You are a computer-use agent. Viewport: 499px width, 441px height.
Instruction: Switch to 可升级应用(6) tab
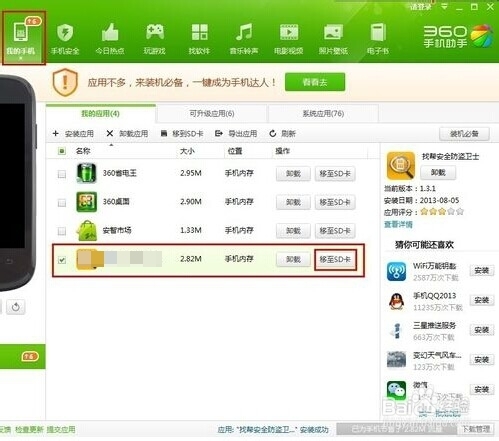(x=212, y=114)
